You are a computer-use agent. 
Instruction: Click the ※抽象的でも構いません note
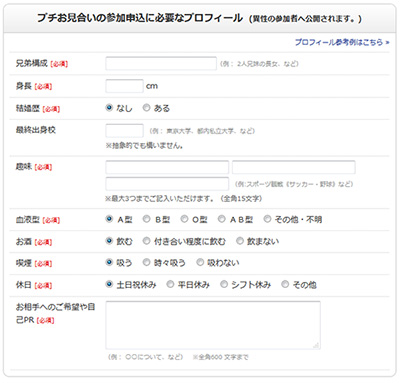(x=144, y=146)
